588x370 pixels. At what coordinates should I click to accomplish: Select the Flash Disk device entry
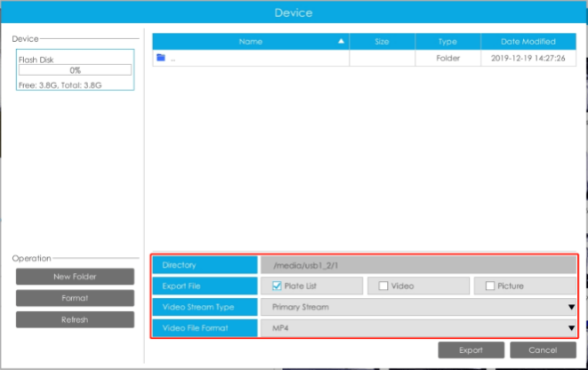[x=75, y=69]
